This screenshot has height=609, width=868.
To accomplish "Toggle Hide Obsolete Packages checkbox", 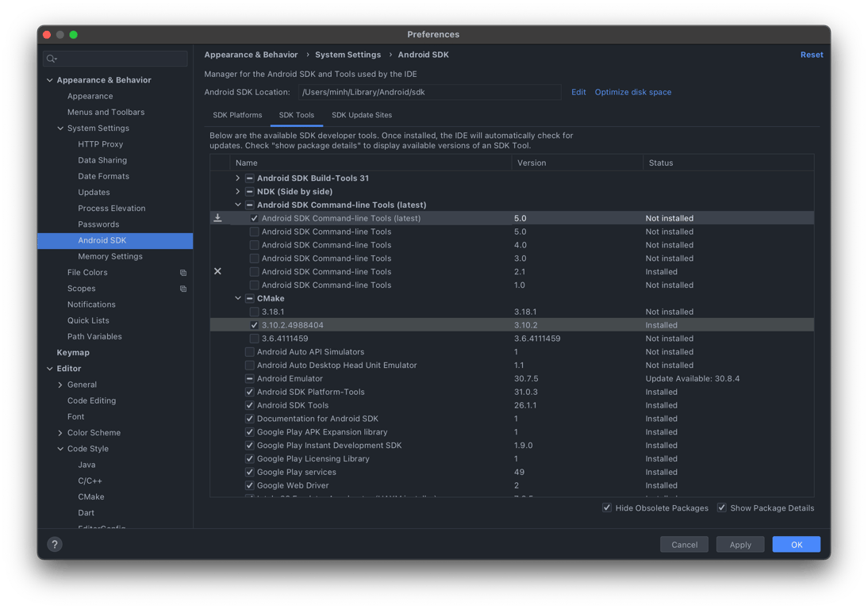I will [x=607, y=507].
